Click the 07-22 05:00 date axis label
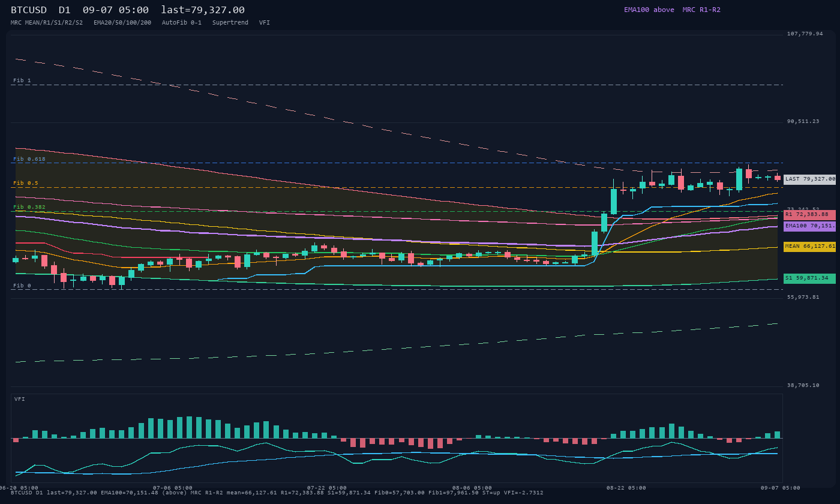The height and width of the screenshot is (504, 840). click(x=327, y=488)
